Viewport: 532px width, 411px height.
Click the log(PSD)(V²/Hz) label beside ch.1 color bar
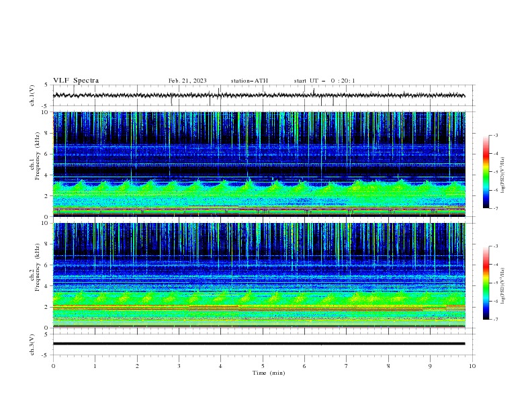[503, 175]
